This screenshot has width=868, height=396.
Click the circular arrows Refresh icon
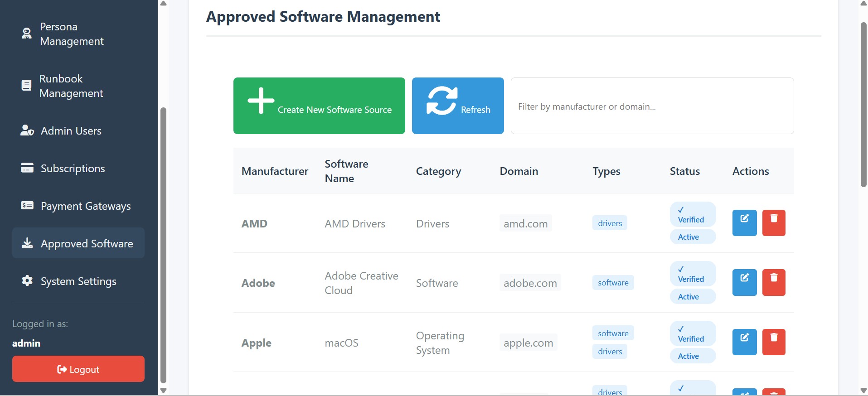pyautogui.click(x=442, y=101)
